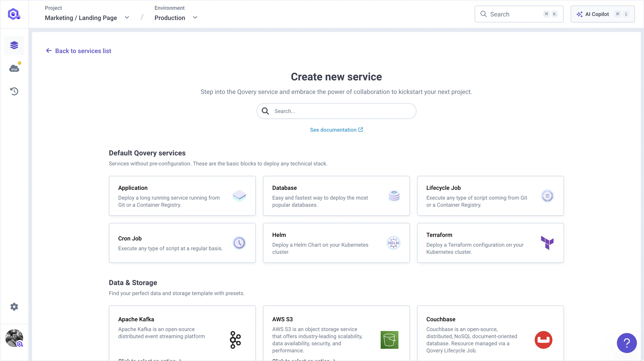
Task: Click the Helm logo icon
Action: (x=393, y=243)
